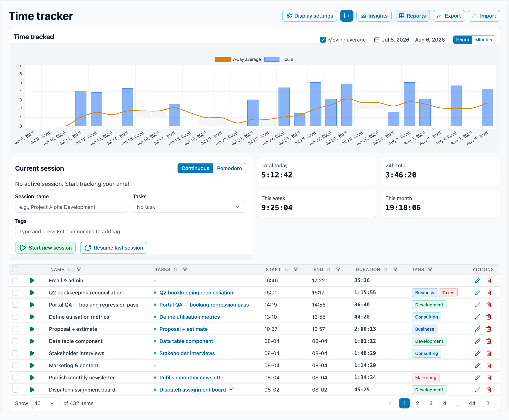Open Display settings
Viewport: 509px width, 420px height.
310,16
